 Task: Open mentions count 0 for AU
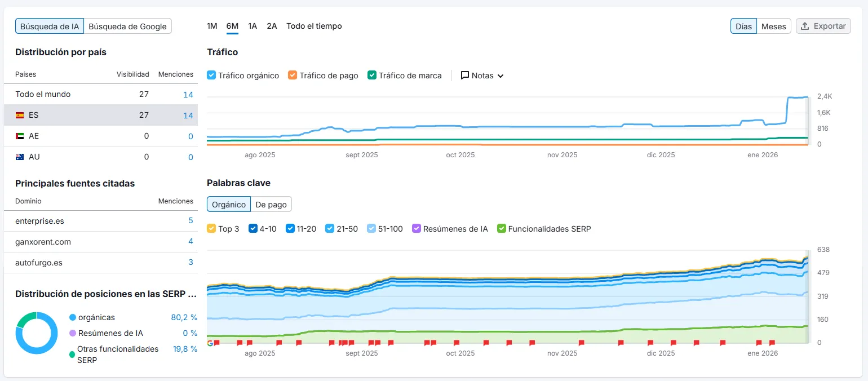point(191,157)
